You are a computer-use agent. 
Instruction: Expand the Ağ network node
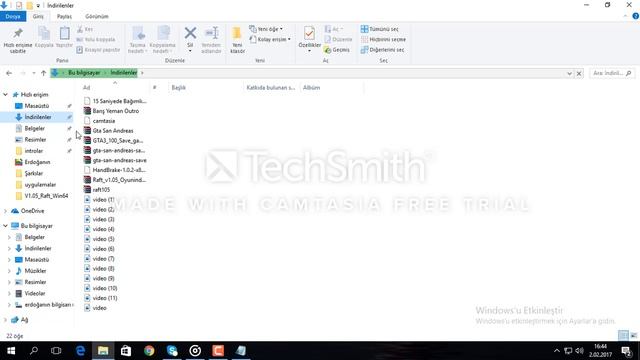[x=5, y=320]
